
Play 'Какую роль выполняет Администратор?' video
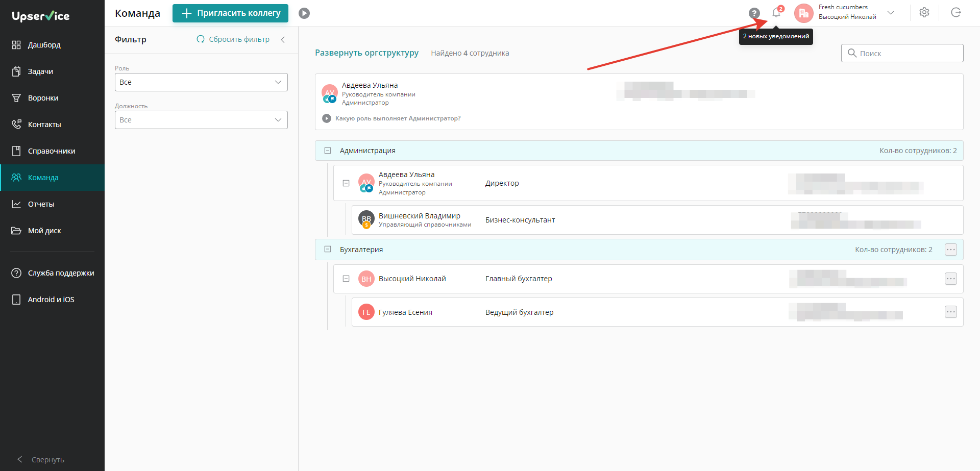point(327,118)
